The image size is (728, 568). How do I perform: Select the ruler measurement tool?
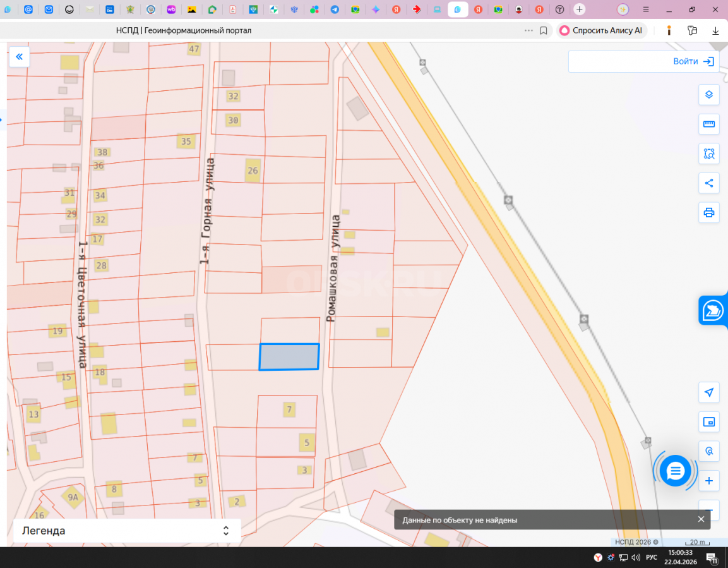pos(708,124)
